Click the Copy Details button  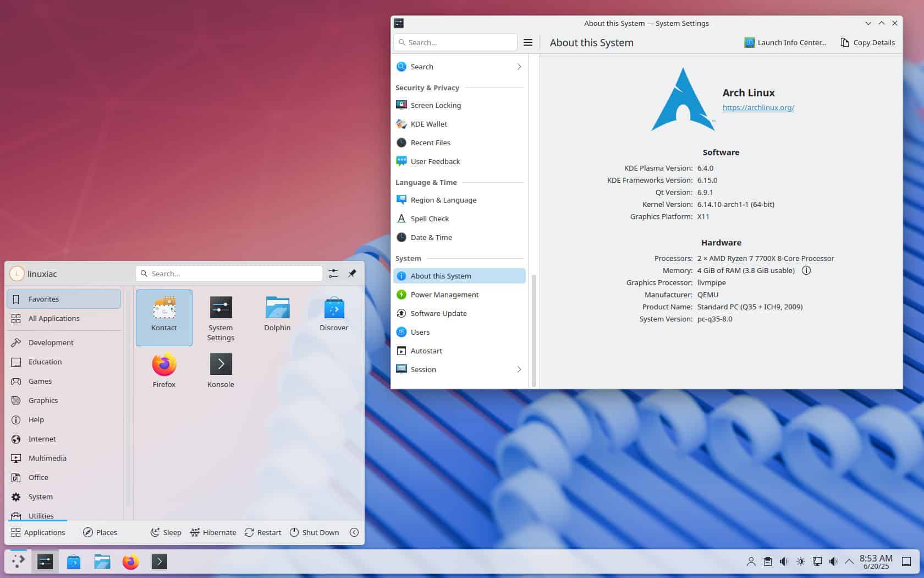tap(867, 42)
